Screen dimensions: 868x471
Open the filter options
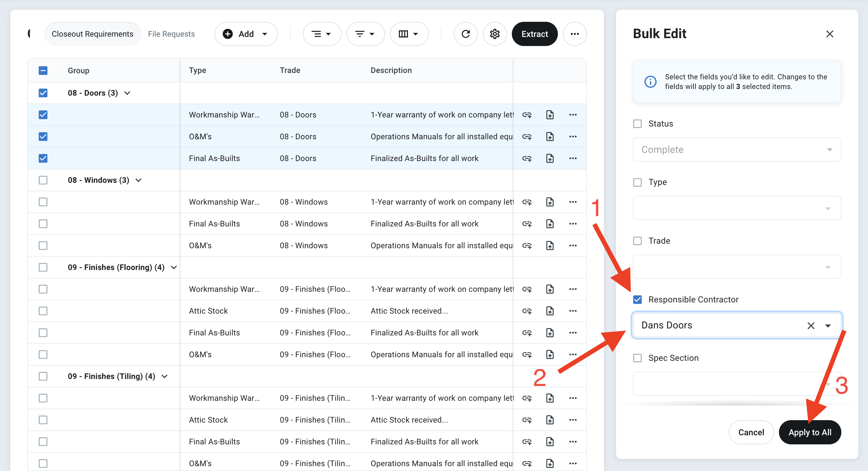tap(365, 34)
